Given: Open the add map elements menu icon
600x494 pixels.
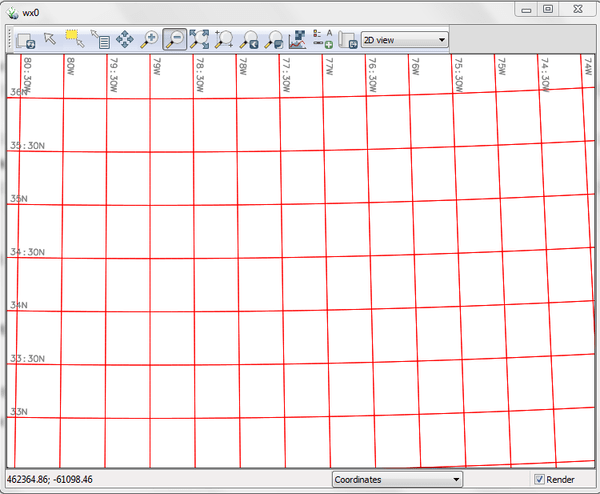Looking at the screenshot, I should 323,40.
